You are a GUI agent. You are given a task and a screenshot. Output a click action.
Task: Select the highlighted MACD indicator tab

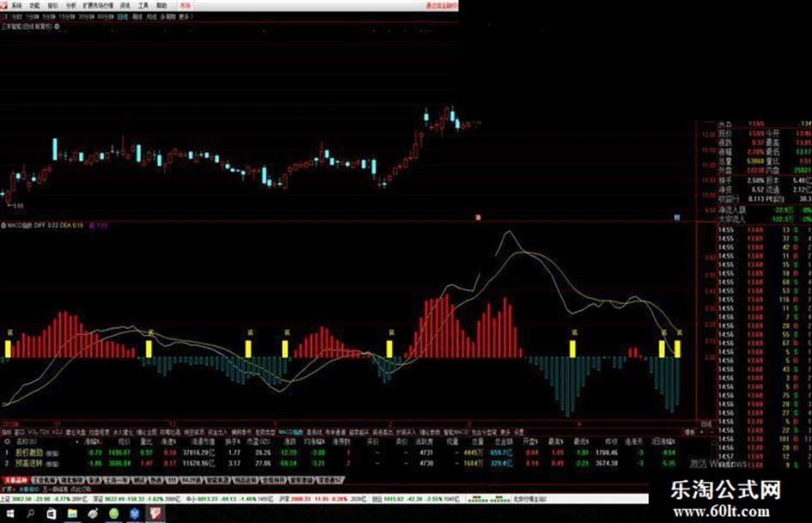[x=291, y=432]
